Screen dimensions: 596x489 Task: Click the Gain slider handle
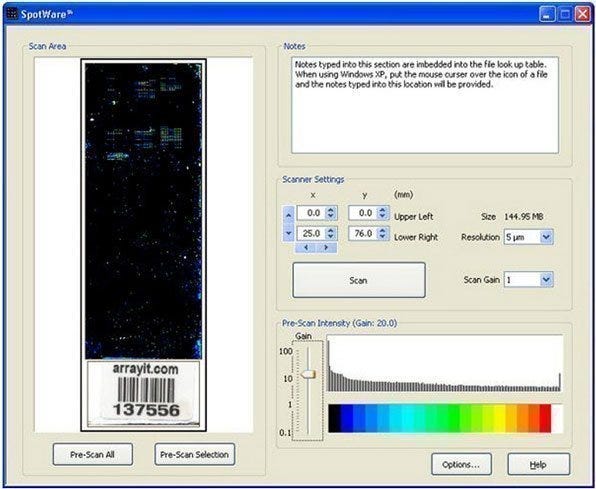[308, 374]
